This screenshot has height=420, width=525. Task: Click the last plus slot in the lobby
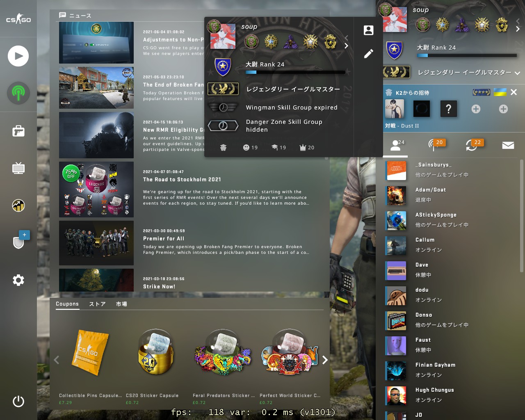[503, 109]
